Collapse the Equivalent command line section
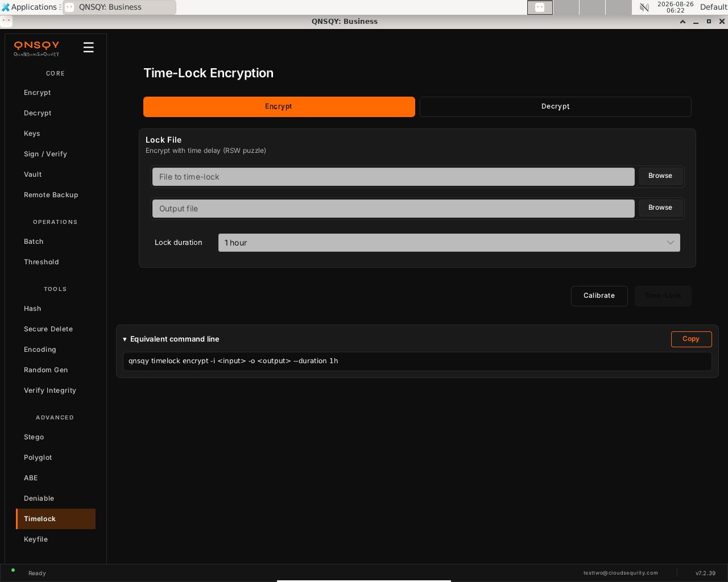This screenshot has height=582, width=728. [x=171, y=339]
